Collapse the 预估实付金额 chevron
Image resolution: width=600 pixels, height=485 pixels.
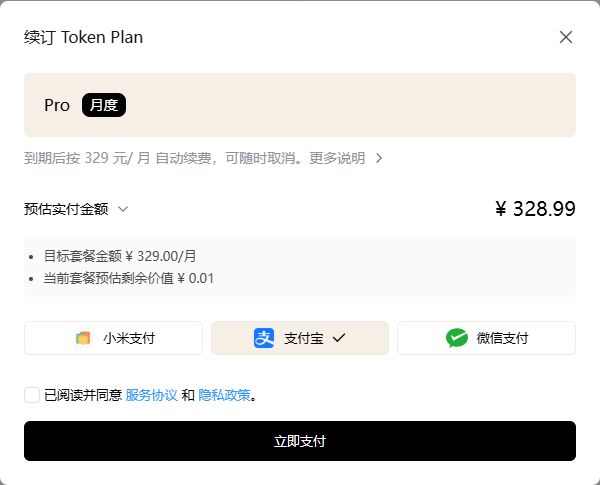click(x=123, y=209)
